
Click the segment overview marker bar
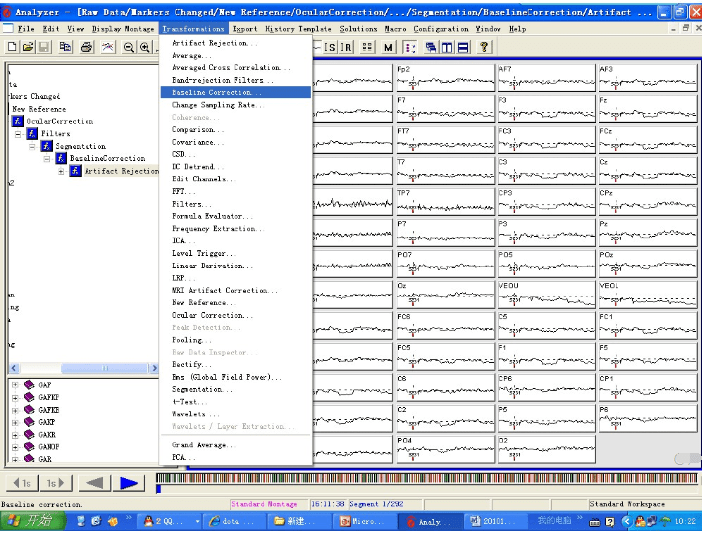pyautogui.click(x=427, y=478)
